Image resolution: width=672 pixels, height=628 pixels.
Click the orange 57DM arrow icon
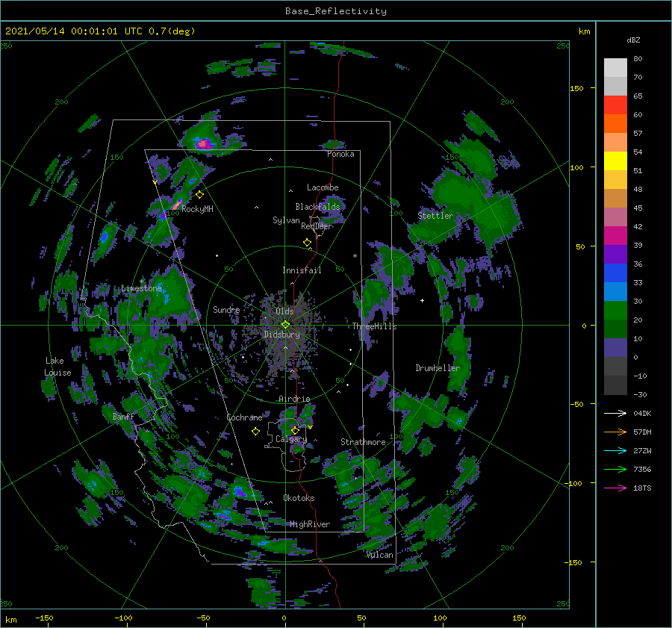pyautogui.click(x=615, y=432)
